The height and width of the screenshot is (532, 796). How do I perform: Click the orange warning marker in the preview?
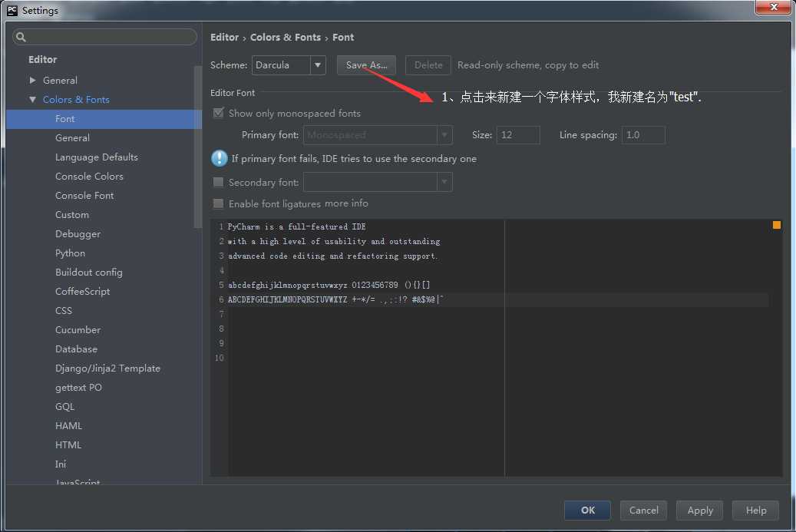776,225
